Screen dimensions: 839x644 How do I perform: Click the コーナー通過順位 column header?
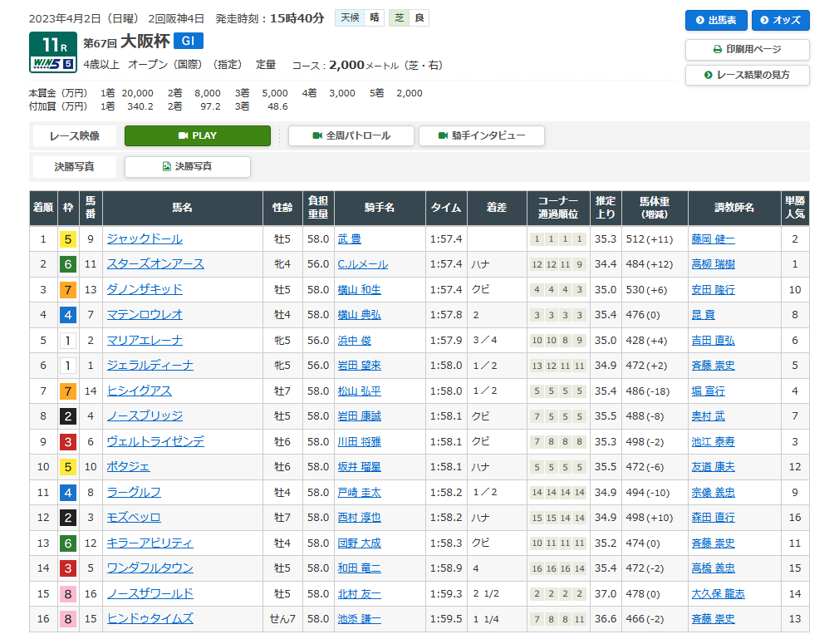coord(558,208)
